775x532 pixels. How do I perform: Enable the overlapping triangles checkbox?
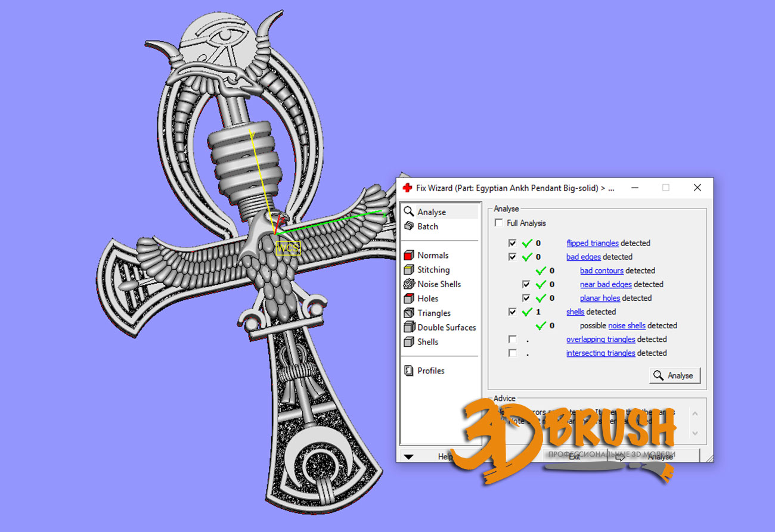point(513,339)
